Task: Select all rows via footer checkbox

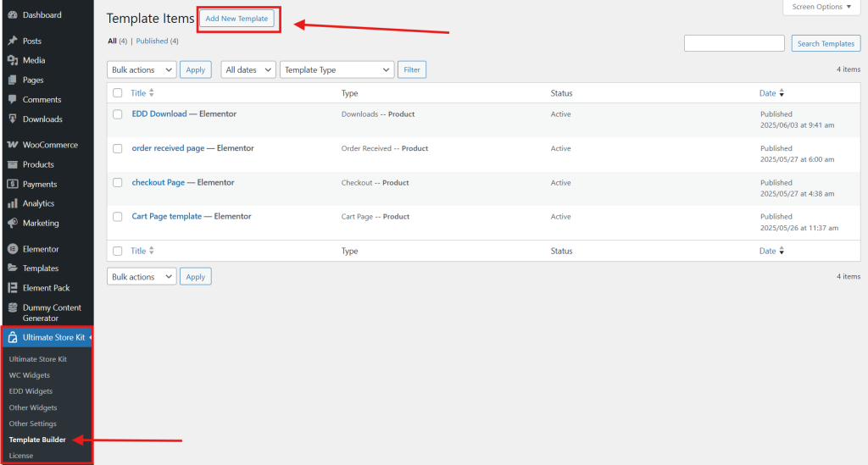Action: [x=117, y=251]
